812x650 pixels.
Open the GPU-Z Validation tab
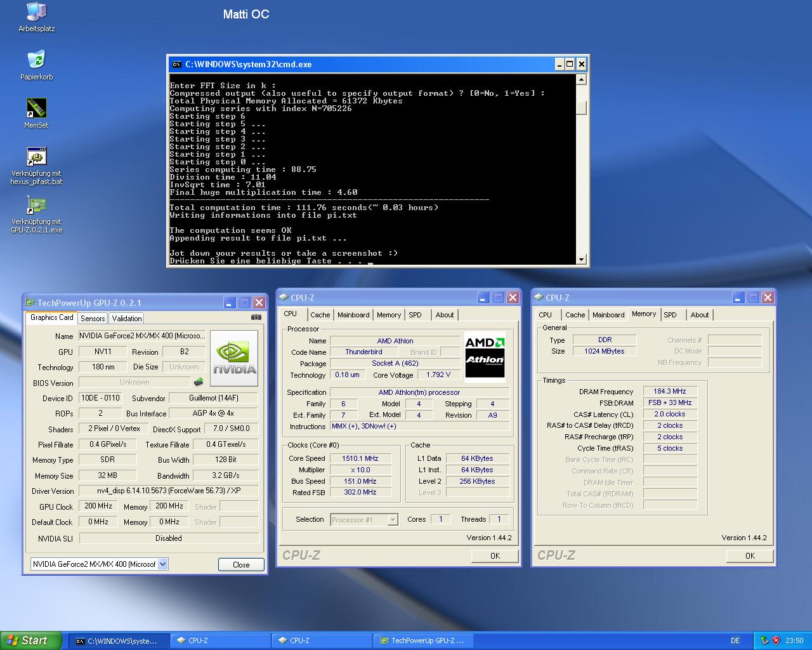(127, 319)
